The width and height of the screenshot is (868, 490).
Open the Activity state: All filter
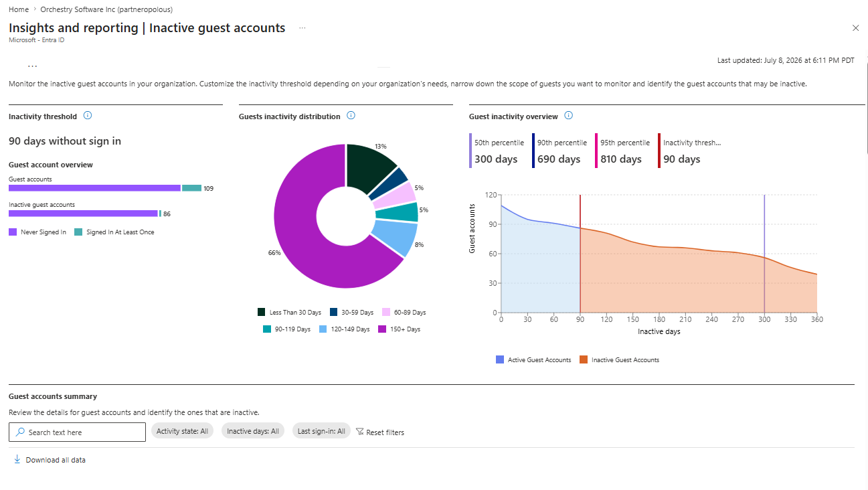[x=182, y=431]
